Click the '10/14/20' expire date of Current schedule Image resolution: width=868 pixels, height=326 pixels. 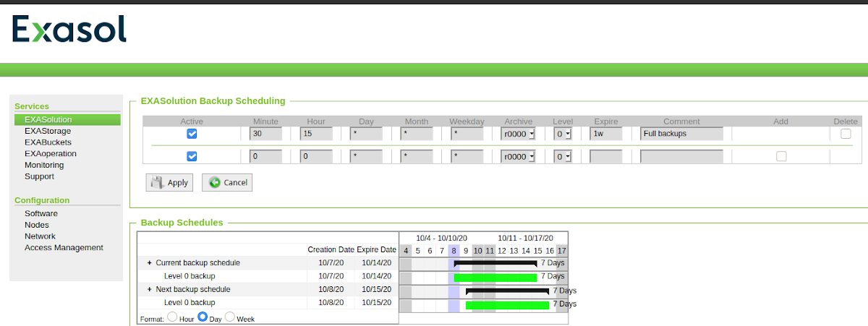point(376,263)
